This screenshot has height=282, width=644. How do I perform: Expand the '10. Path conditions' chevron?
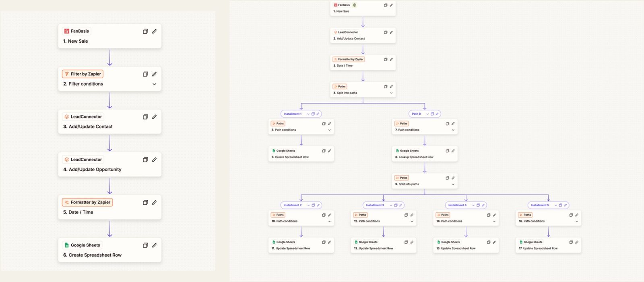(x=329, y=222)
